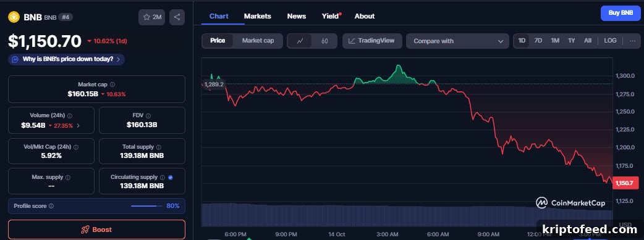Click the Profile score progress bar
The width and height of the screenshot is (644, 240).
coord(146,206)
